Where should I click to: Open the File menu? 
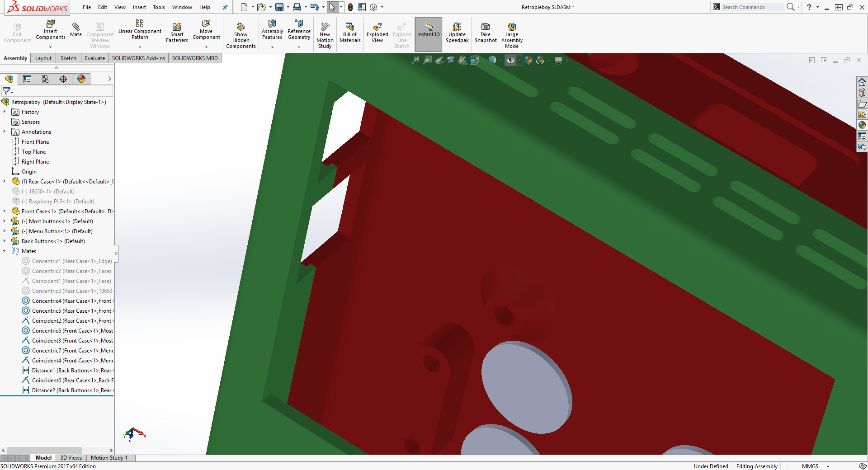[87, 7]
